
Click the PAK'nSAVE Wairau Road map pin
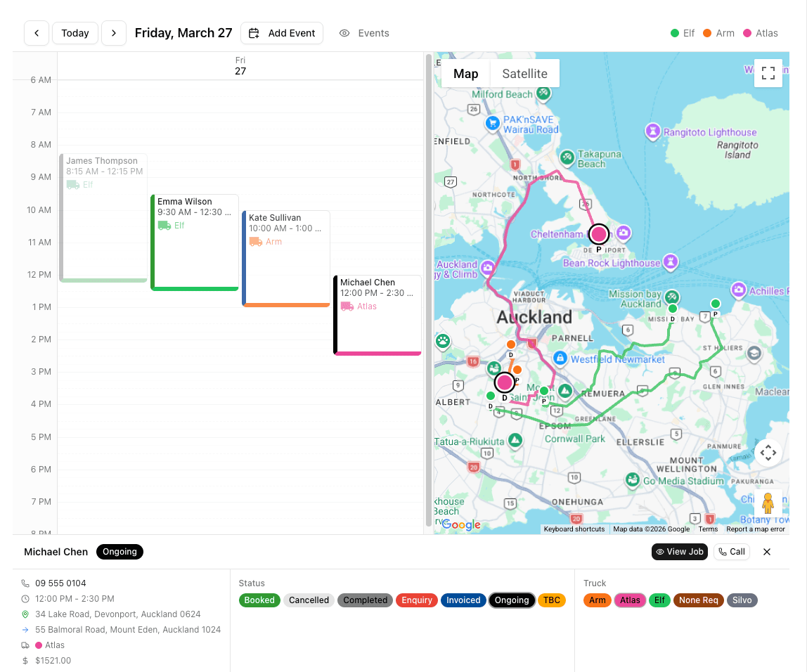coord(493,124)
